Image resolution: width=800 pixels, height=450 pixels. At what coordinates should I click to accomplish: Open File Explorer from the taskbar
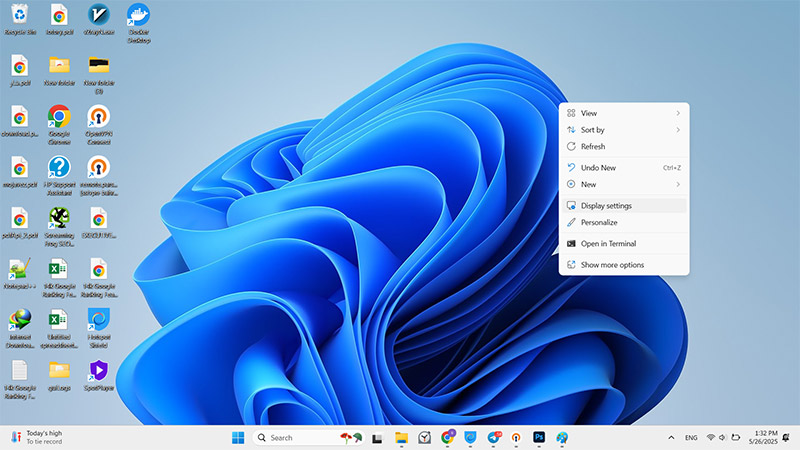coord(402,438)
